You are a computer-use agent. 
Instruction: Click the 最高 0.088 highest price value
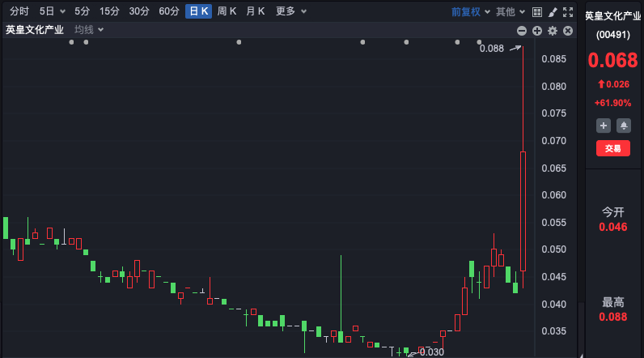coord(612,317)
